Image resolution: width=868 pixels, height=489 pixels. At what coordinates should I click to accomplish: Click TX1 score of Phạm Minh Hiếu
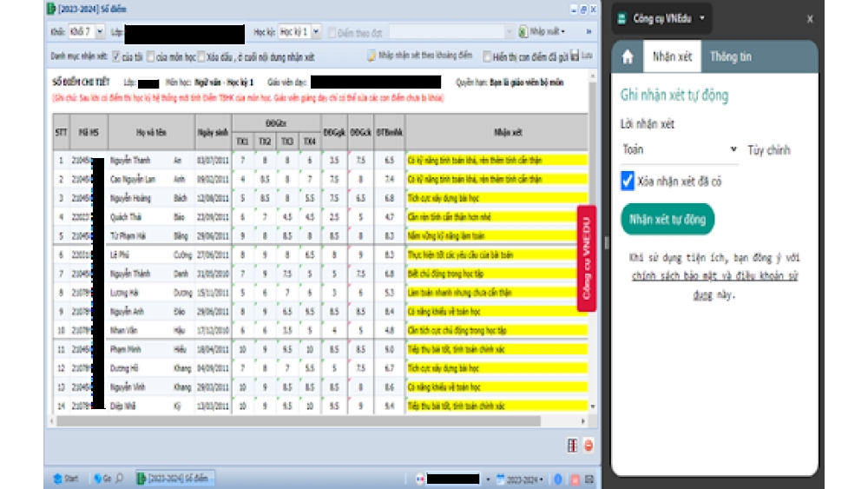[242, 349]
